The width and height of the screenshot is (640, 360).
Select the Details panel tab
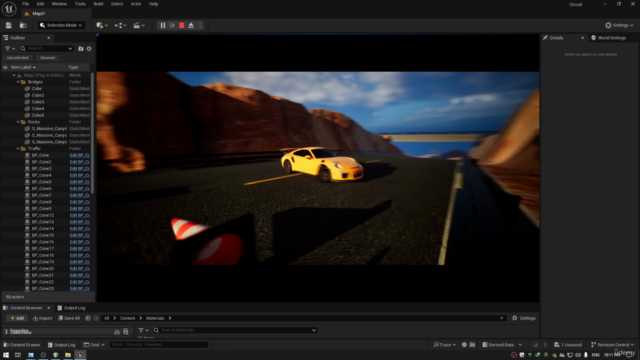coord(556,38)
